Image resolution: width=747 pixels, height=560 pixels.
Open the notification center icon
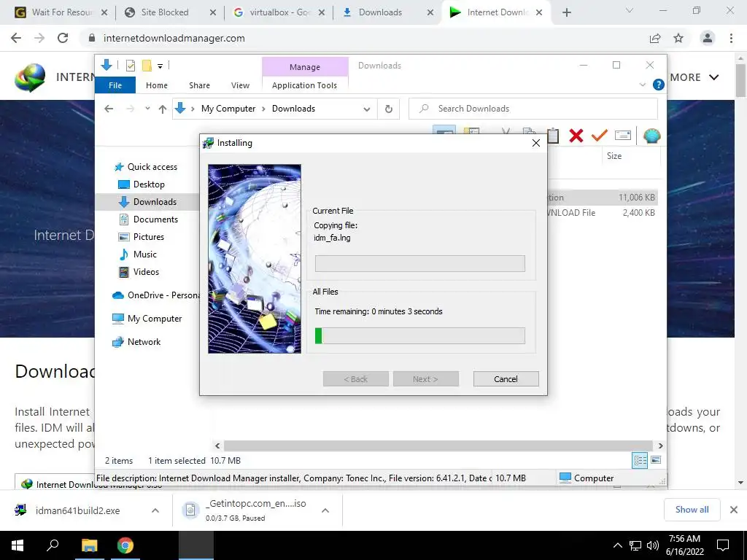coord(723,545)
